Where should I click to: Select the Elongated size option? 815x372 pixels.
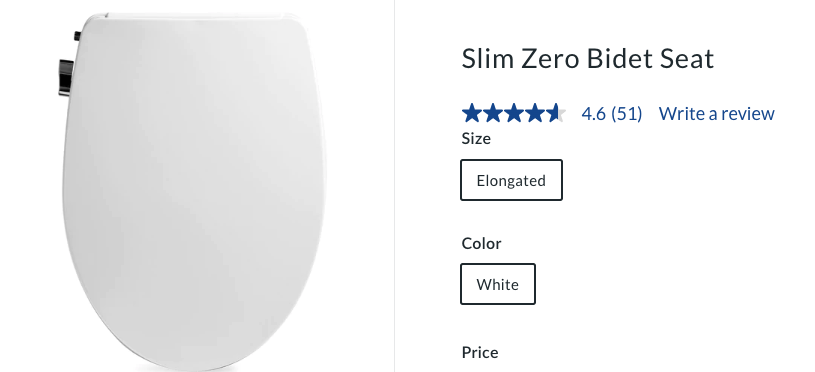[x=511, y=180]
